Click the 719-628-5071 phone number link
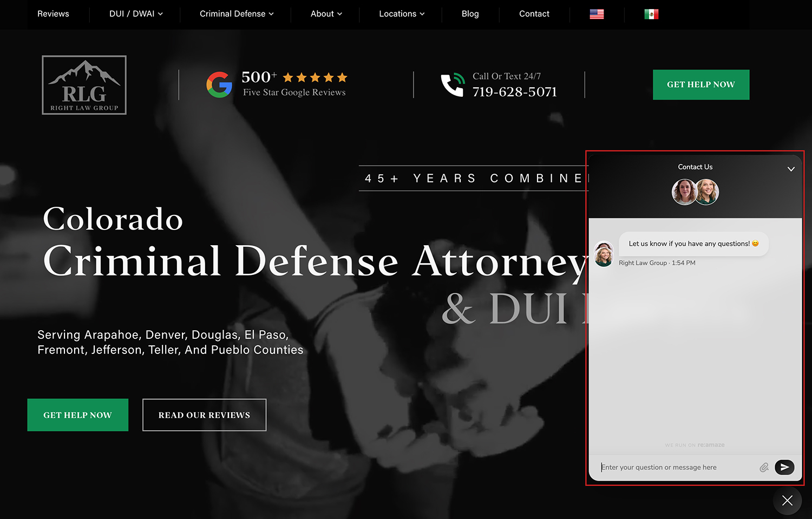 pyautogui.click(x=514, y=92)
